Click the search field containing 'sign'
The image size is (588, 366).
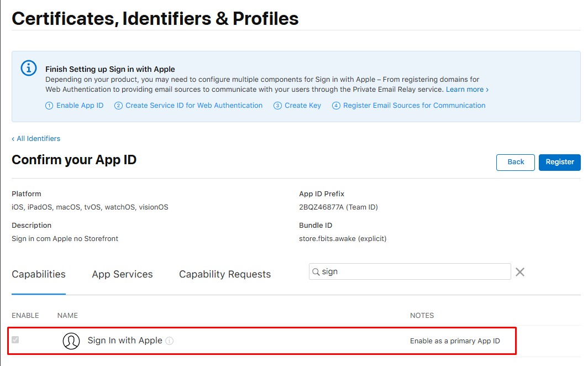pos(410,271)
